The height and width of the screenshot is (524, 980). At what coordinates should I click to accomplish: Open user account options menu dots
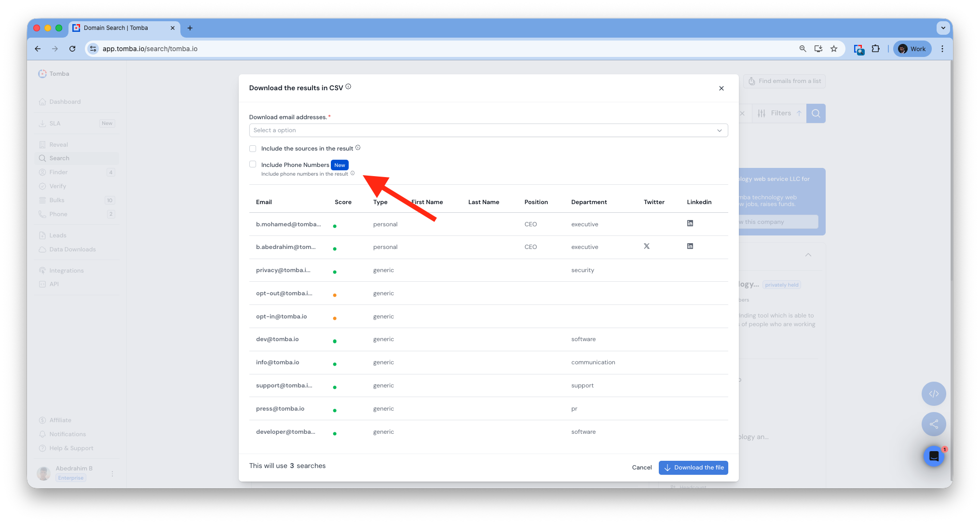(112, 474)
